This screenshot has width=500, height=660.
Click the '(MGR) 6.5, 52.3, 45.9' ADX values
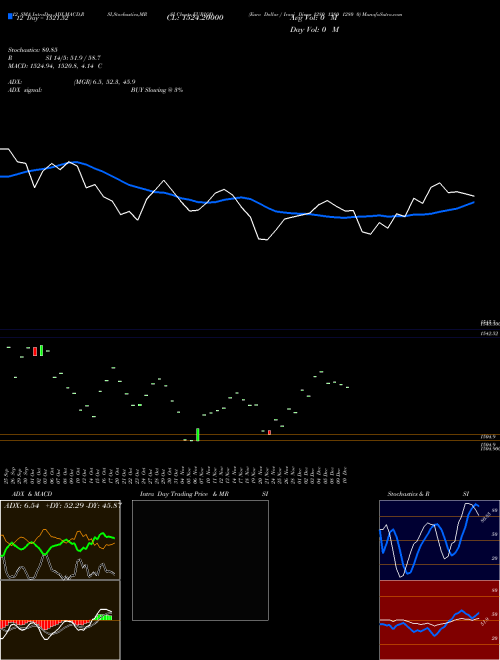(x=104, y=82)
